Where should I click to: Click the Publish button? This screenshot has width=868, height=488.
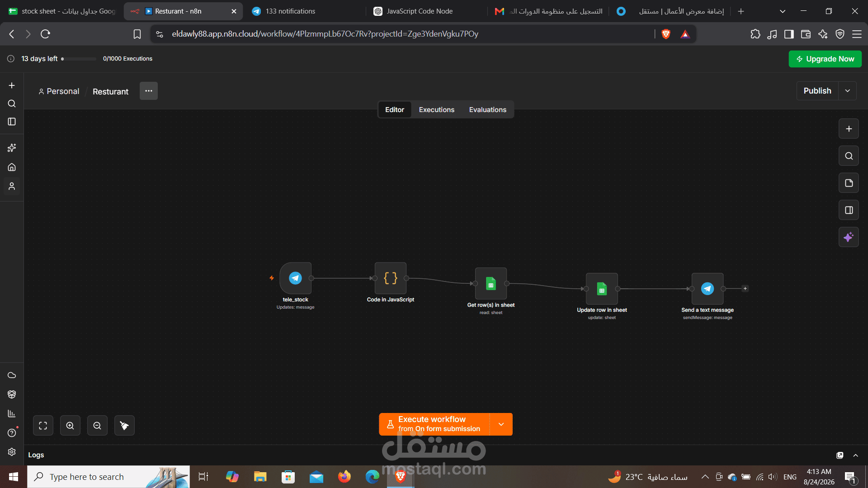817,91
